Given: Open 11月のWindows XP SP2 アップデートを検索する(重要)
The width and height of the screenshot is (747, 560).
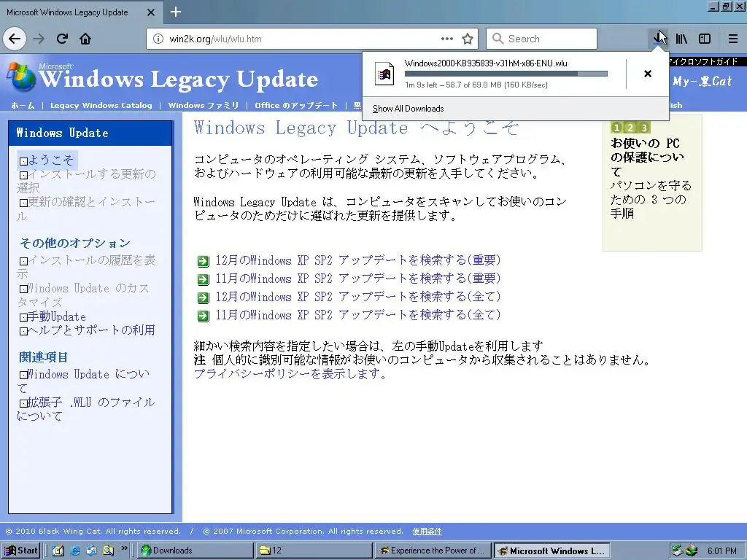Looking at the screenshot, I should (x=358, y=278).
